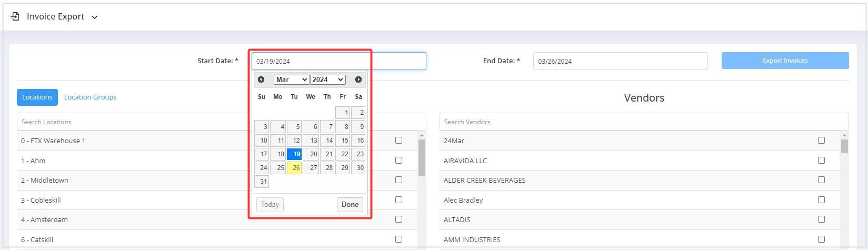This screenshot has height=250, width=868.
Task: Tick the checkbox for vendor 24Mar
Action: click(821, 141)
